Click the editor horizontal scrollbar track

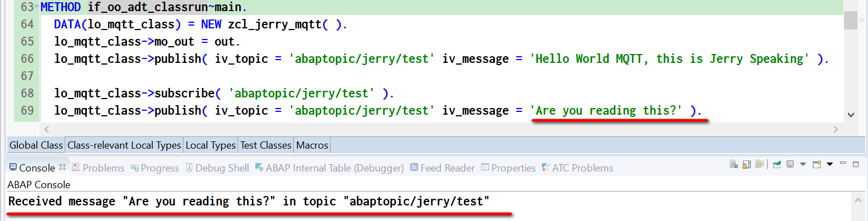tap(440, 129)
